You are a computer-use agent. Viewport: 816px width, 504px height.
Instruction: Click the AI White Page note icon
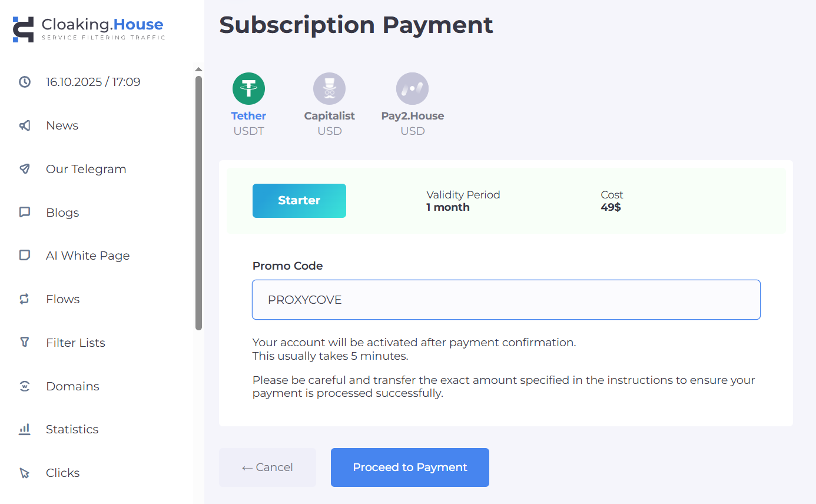pos(25,256)
